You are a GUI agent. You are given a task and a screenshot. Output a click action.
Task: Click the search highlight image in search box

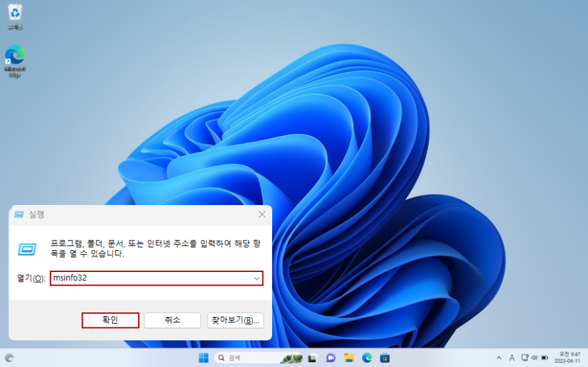[291, 358]
